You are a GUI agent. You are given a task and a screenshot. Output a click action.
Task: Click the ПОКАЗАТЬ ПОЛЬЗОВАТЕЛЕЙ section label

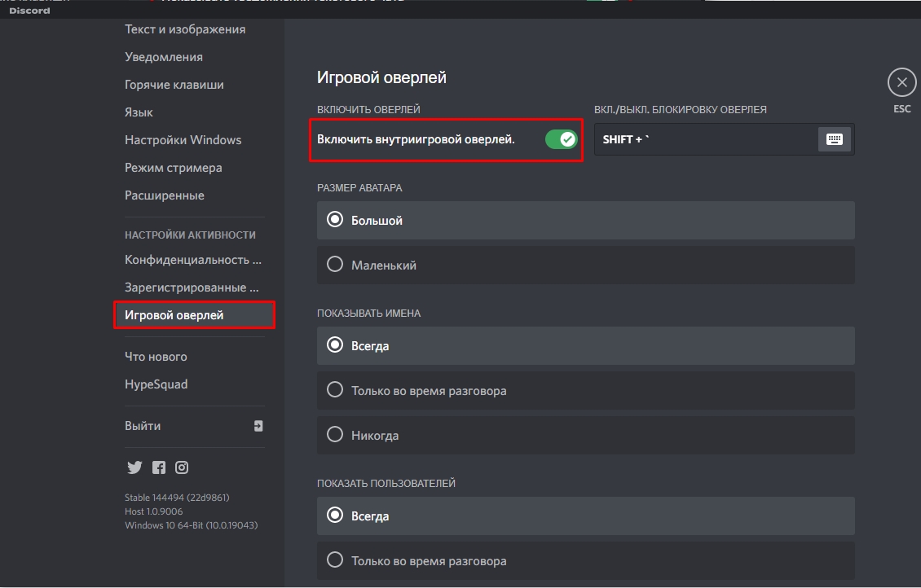pyautogui.click(x=386, y=484)
